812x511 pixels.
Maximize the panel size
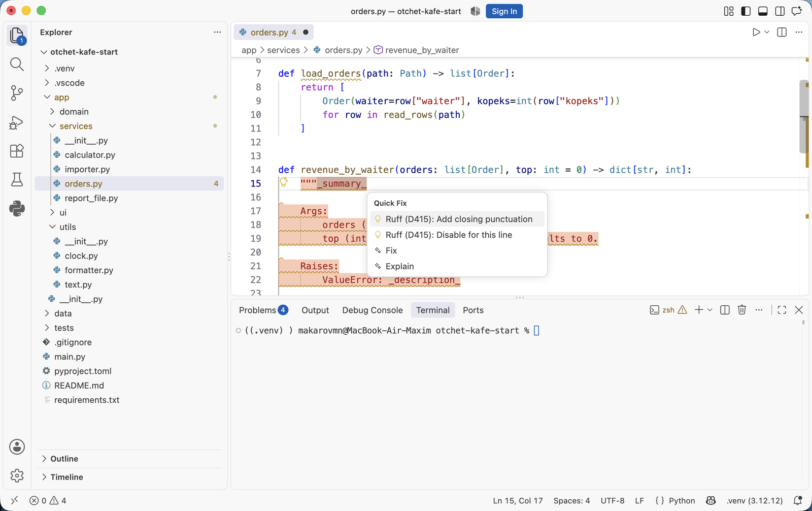coord(782,310)
